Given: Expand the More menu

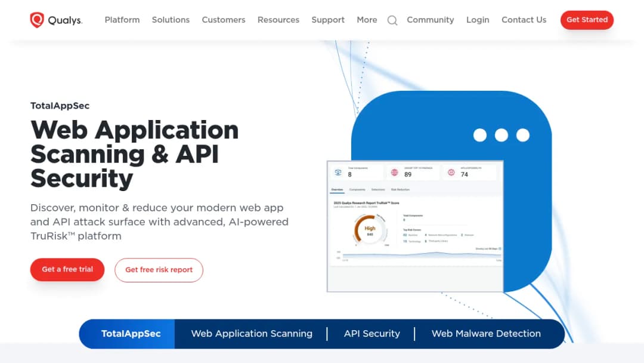Looking at the screenshot, I should click(x=367, y=20).
